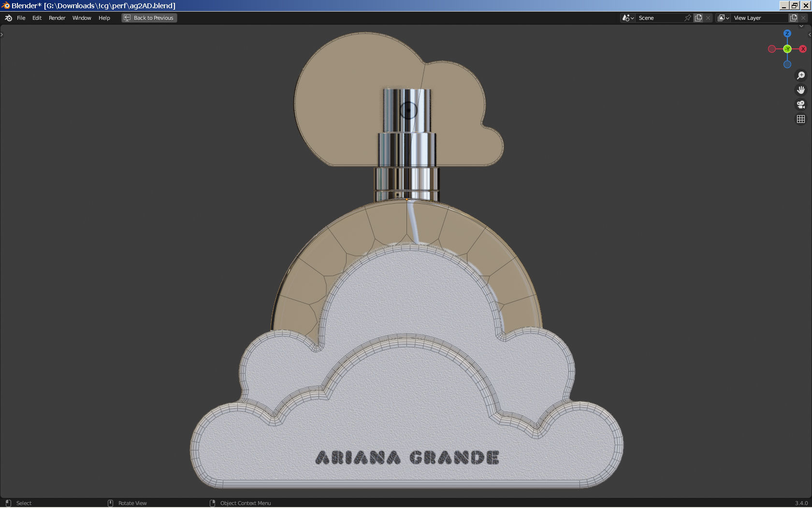Click the View Layer name field
This screenshot has width=812, height=508.
coord(760,18)
